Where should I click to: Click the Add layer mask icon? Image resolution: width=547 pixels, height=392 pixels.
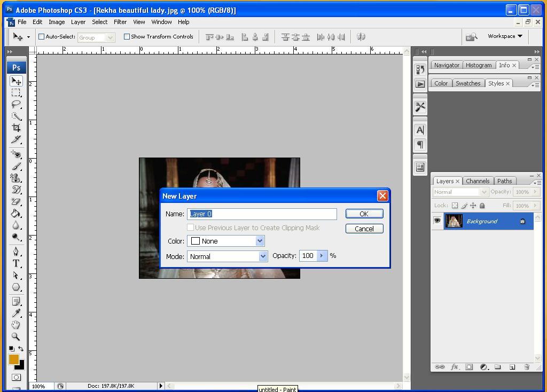469,367
